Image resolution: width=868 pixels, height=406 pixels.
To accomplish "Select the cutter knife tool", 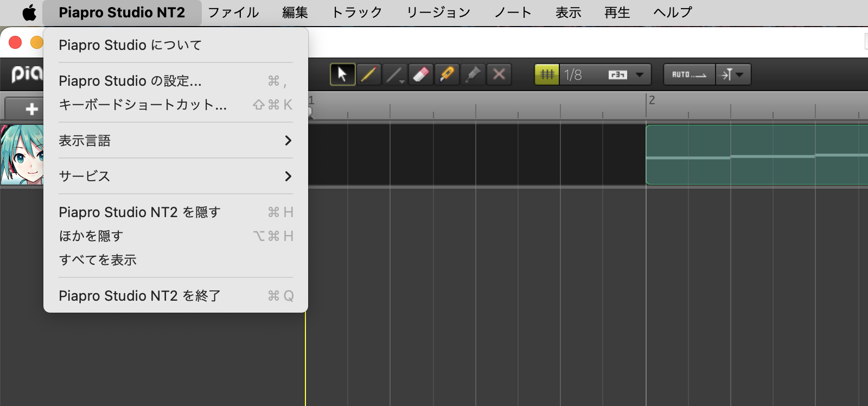I will (447, 74).
